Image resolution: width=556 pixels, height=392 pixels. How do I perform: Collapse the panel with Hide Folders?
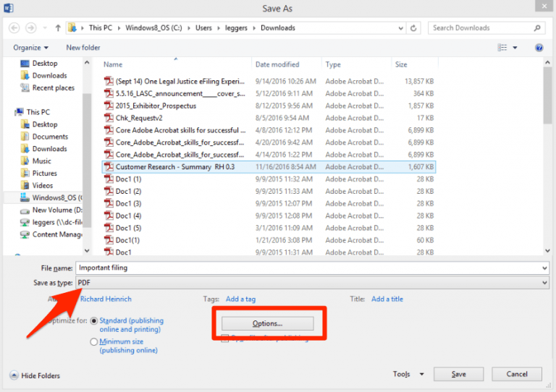coord(35,375)
